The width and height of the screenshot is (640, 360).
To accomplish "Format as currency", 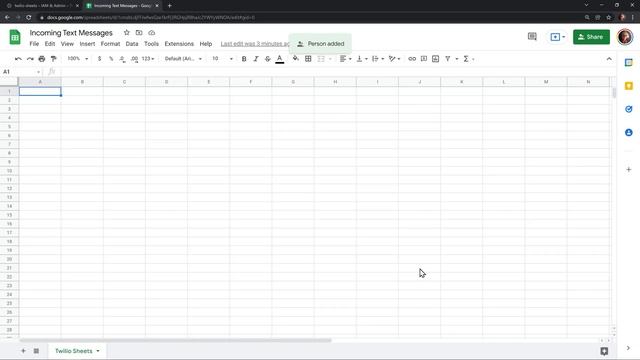I will point(99,59).
